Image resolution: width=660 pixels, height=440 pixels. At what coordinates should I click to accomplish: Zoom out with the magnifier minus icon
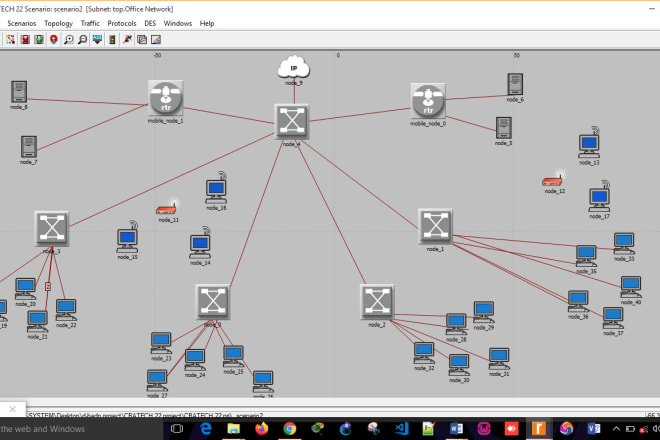click(83, 40)
